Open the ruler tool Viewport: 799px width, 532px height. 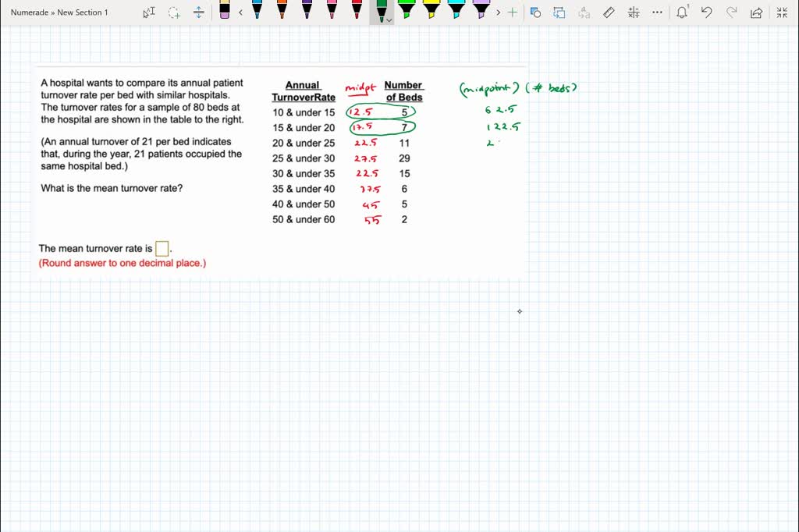[609, 12]
